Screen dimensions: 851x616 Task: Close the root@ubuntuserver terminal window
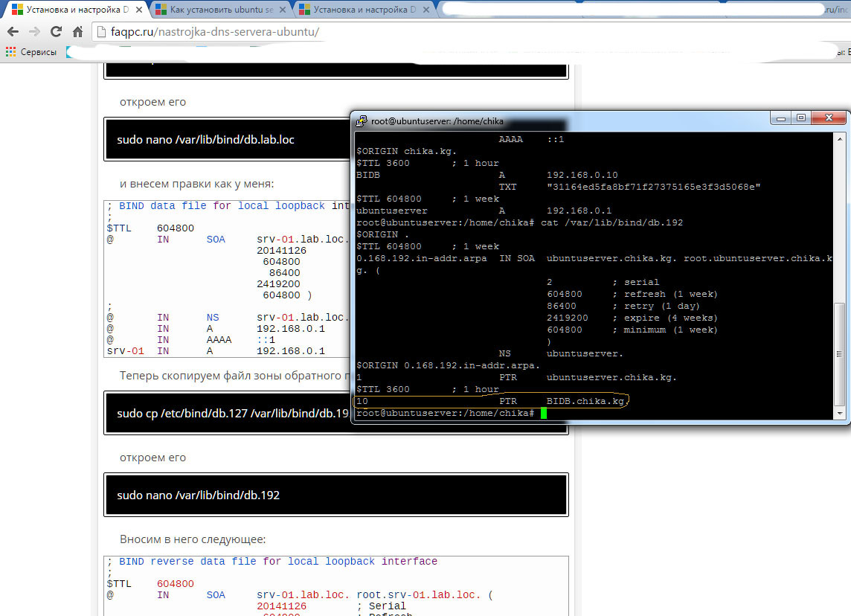829,118
